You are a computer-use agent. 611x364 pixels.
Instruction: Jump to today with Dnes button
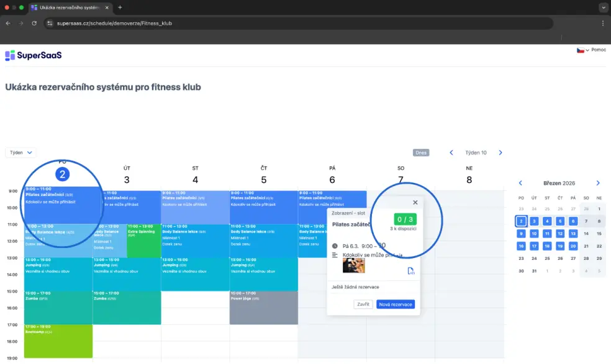pos(421,153)
